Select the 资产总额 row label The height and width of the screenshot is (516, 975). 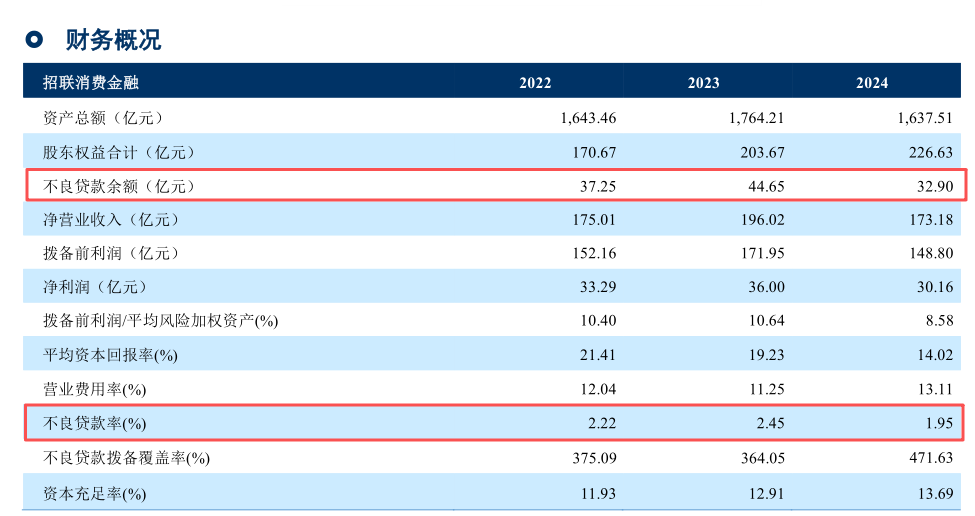click(x=104, y=117)
